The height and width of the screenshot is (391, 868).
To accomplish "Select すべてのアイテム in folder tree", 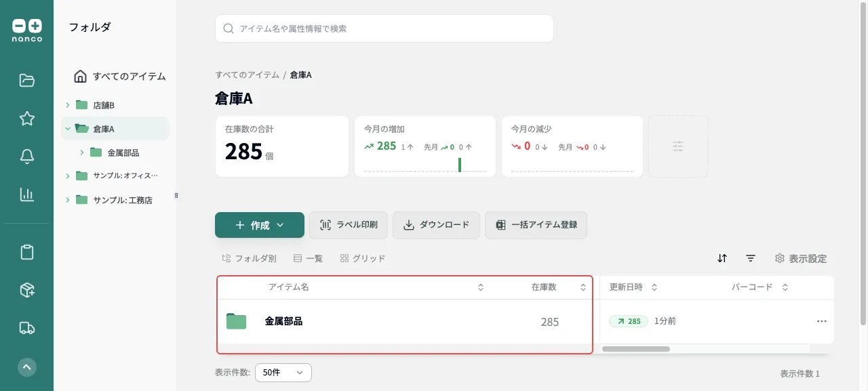I will point(120,76).
